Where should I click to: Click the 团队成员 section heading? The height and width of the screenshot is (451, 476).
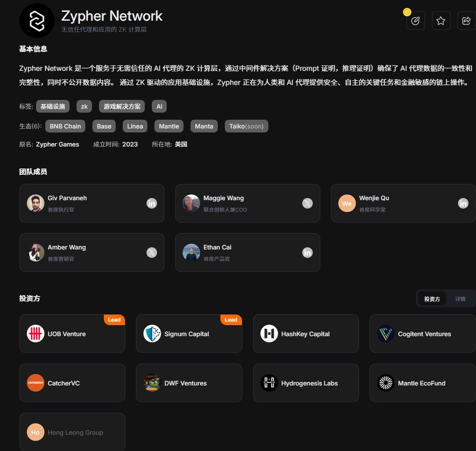coord(33,172)
